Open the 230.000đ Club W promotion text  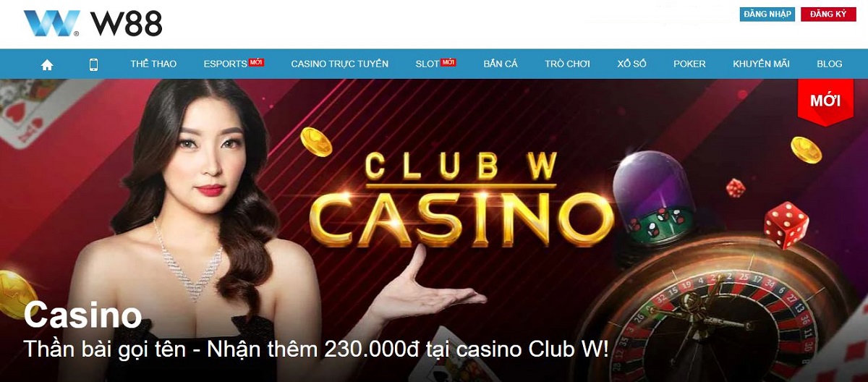click(317, 349)
